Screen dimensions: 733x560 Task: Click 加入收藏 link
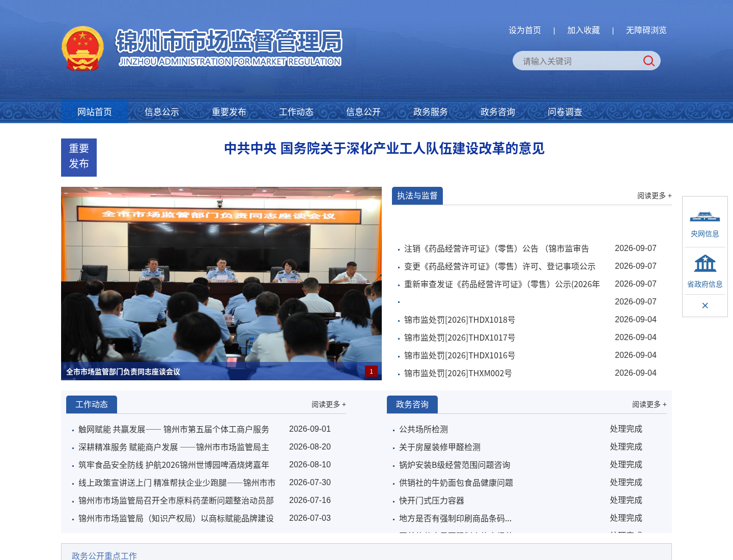point(583,30)
